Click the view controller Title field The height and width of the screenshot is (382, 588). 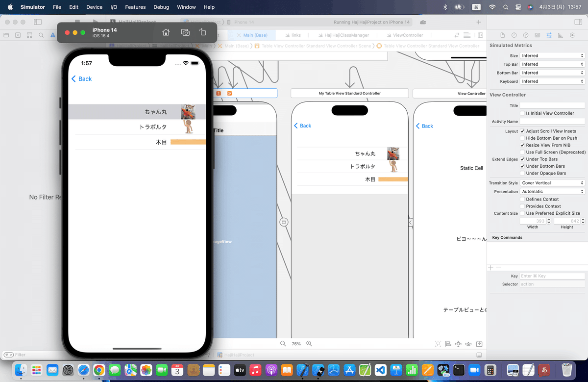pos(552,105)
